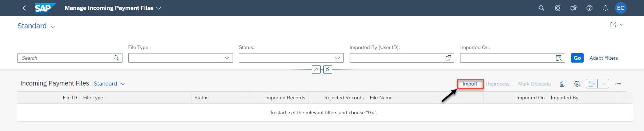Click the copy icon in table toolbar
The height and width of the screenshot is (131, 644).
[x=563, y=84]
